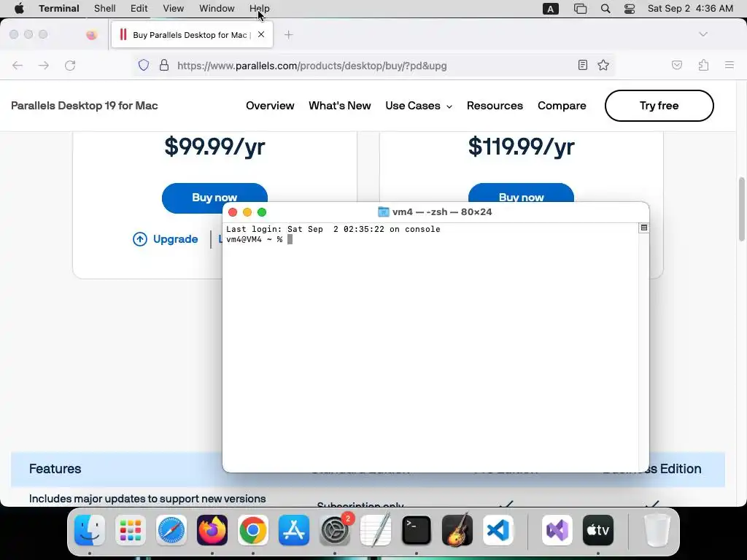This screenshot has width=747, height=560.
Task: Open Safari from the Dock
Action: point(171,530)
